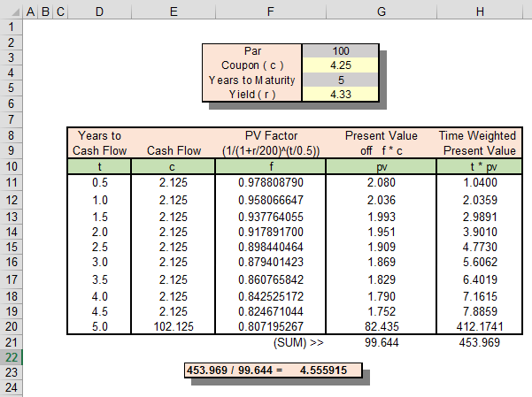The image size is (532, 397).
Task: Click PV factor 0.824671044
Action: pyautogui.click(x=270, y=311)
